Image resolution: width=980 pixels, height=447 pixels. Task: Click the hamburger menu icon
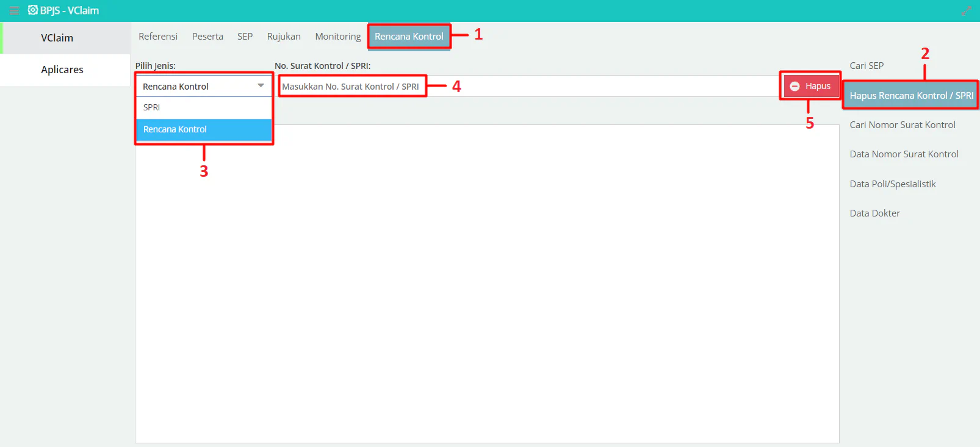tap(14, 10)
